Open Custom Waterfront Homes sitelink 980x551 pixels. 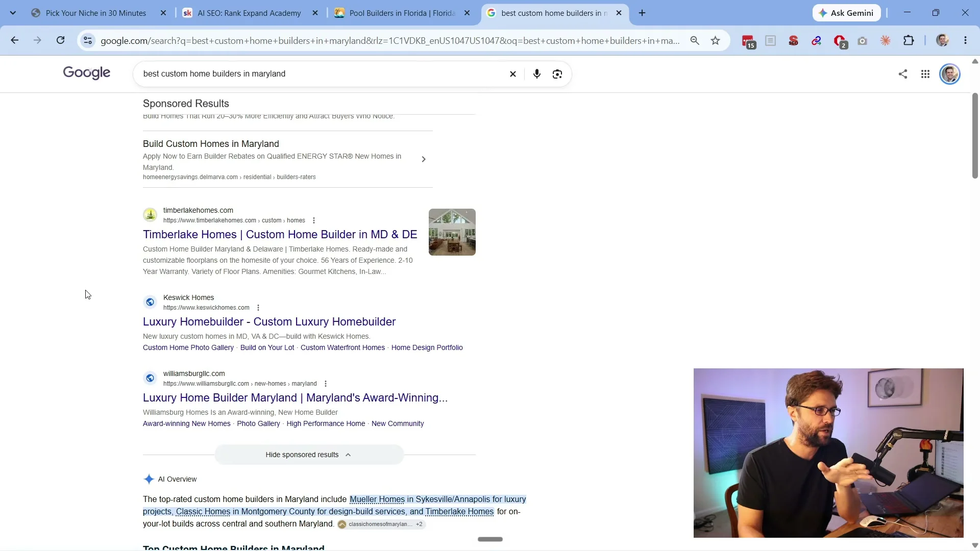click(342, 347)
